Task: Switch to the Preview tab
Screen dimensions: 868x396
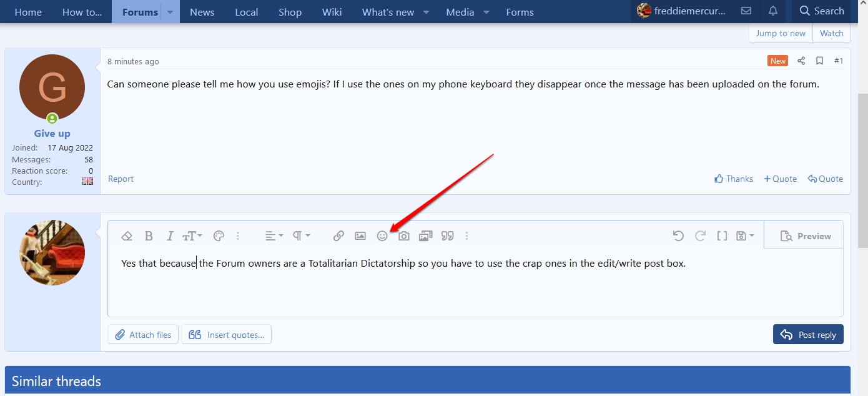Action: [x=806, y=236]
